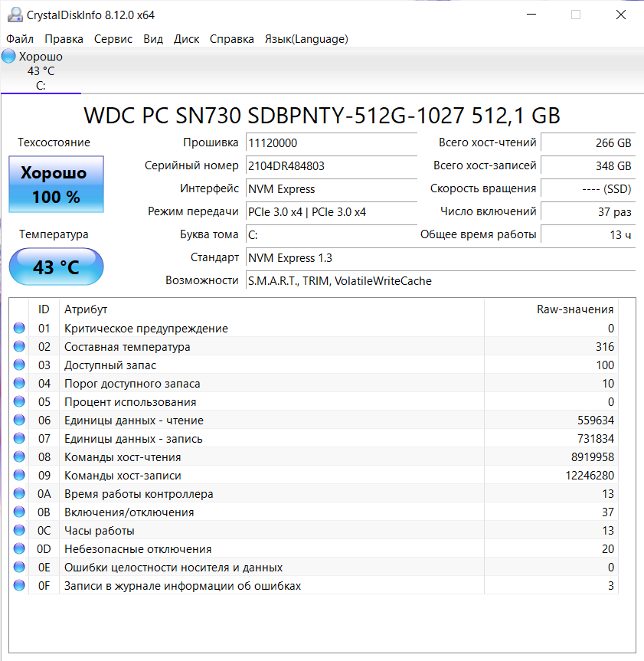Click the Скорость вращения value ---- (SSD)
The height and width of the screenshot is (661, 644).
588,189
